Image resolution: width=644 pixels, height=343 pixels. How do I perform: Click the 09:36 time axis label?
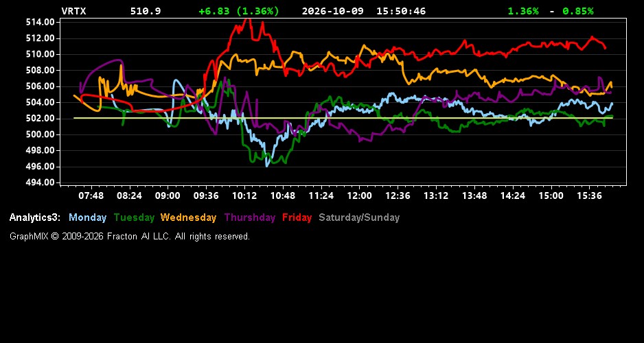206,196
